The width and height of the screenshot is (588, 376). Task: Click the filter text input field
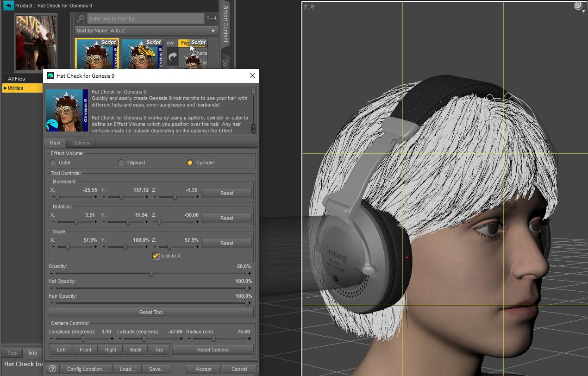click(145, 19)
